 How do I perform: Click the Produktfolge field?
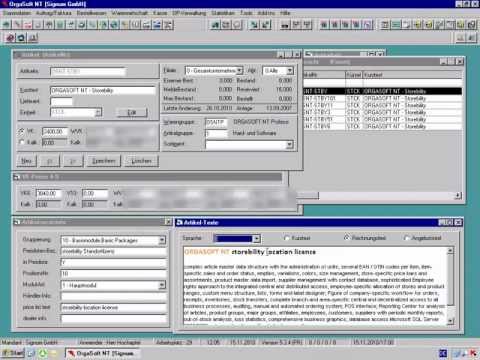click(x=113, y=274)
